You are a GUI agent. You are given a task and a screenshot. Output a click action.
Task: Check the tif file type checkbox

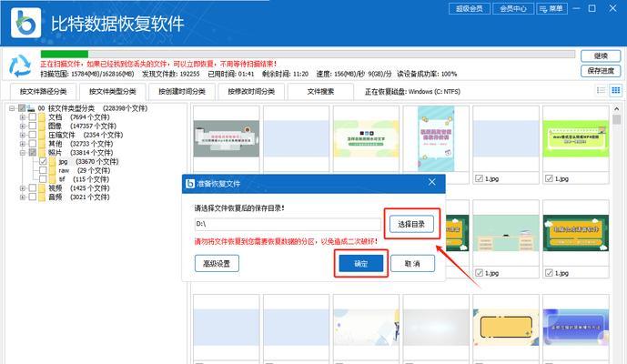tap(43, 178)
